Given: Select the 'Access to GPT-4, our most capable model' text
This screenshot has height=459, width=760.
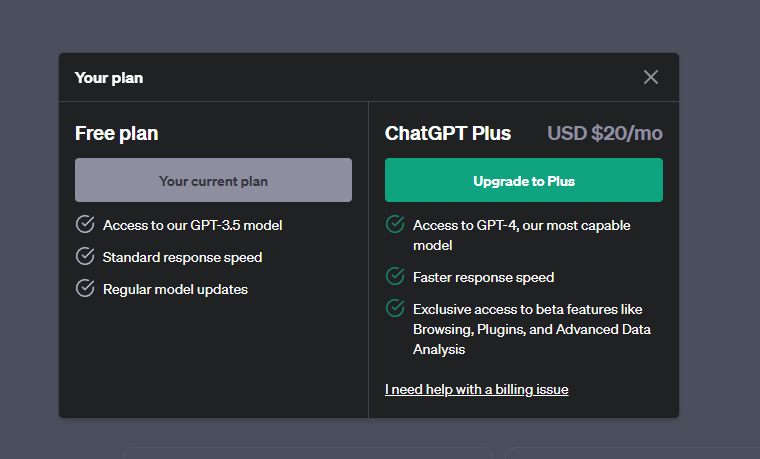Looking at the screenshot, I should point(522,235).
